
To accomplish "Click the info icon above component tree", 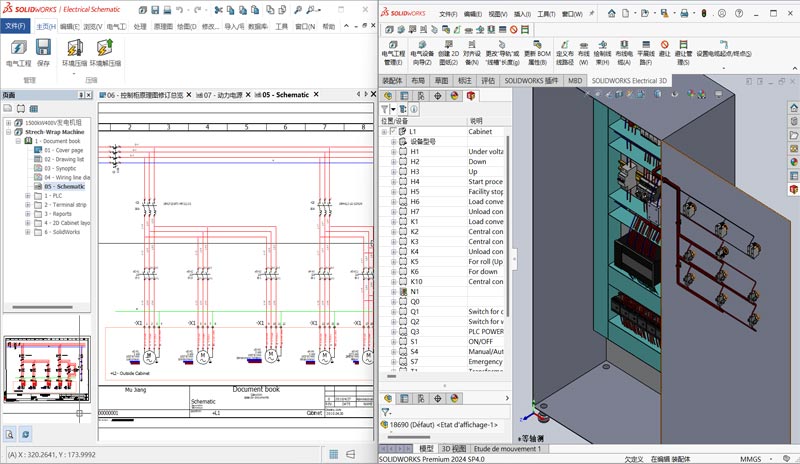I will click(414, 109).
